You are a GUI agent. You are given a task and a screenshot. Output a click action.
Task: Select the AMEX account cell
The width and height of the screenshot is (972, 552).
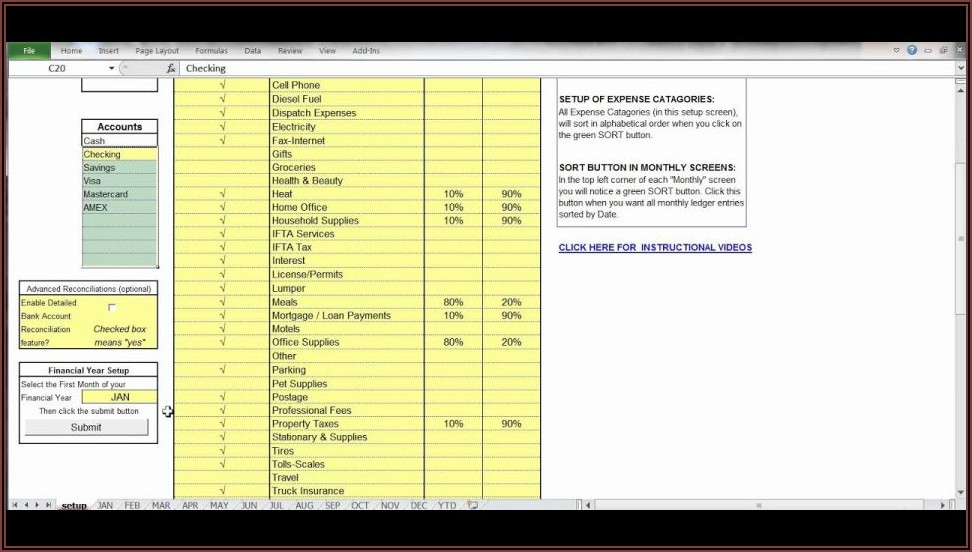click(120, 208)
